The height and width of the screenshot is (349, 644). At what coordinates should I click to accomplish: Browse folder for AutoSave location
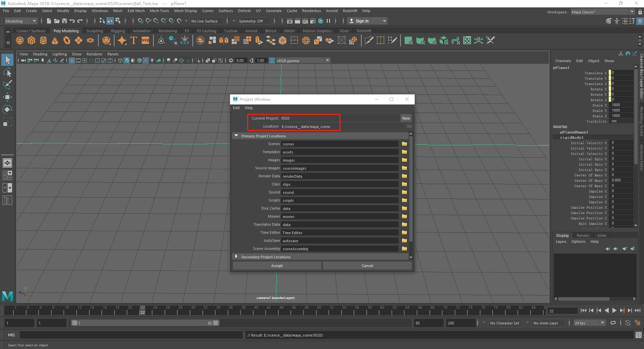404,241
